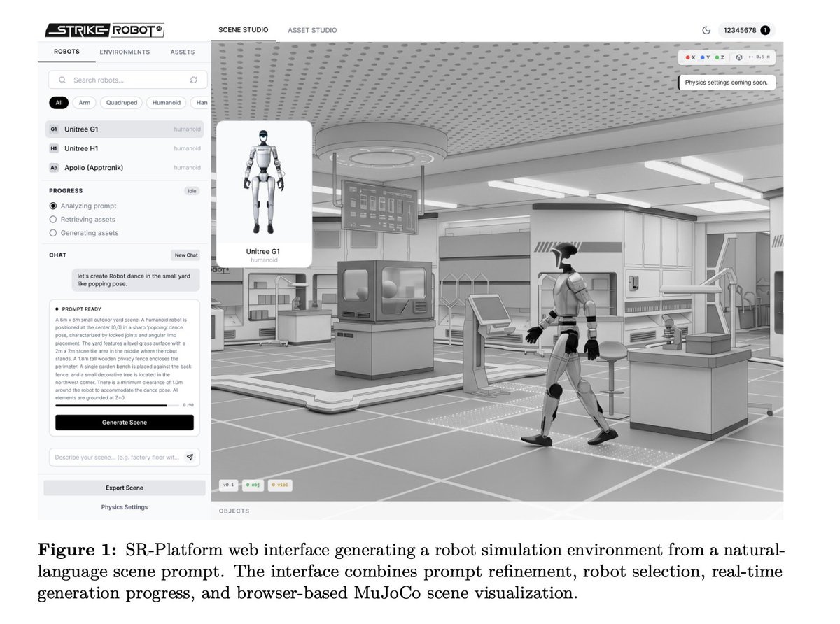Screen dimensions: 840x624
Task: Click the prompt confidence progress bar
Action: coord(117,405)
